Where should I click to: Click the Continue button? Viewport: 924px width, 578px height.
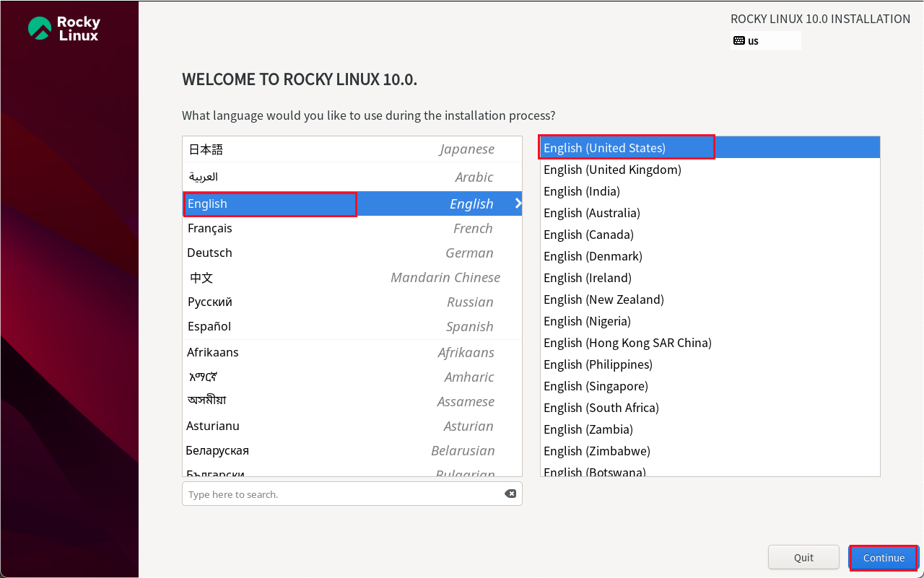pos(884,557)
